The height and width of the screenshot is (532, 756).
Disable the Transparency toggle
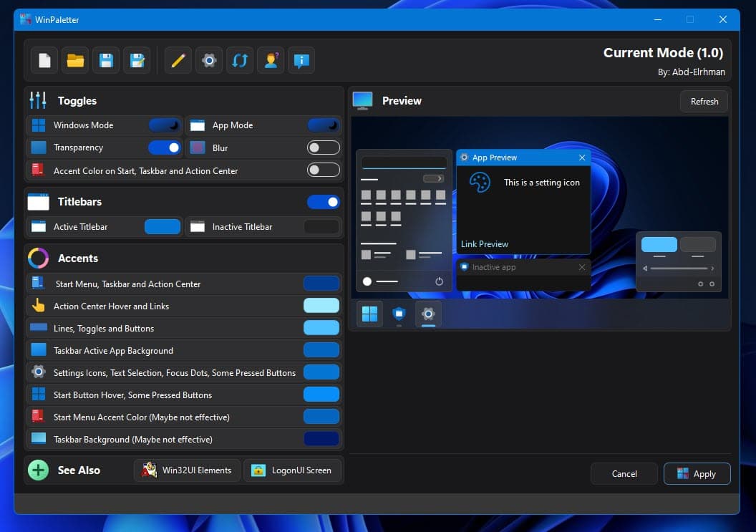click(x=165, y=147)
